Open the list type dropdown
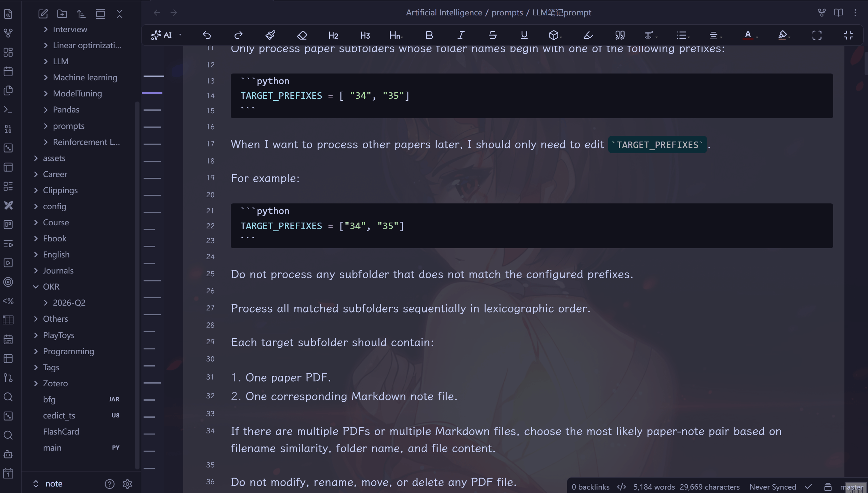This screenshot has height=493, width=868. [x=683, y=35]
